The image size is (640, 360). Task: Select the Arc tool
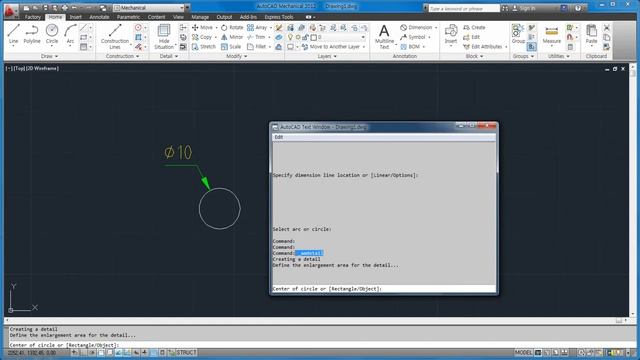point(70,33)
